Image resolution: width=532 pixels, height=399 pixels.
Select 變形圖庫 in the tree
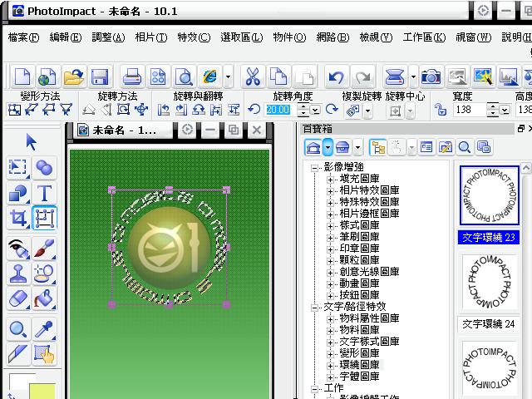coord(359,353)
